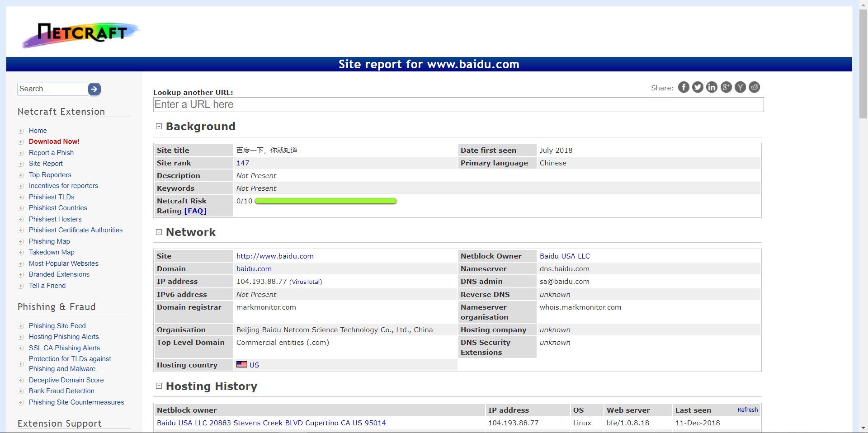
Task: Open Hosting Phishing Alerts
Action: (x=64, y=337)
